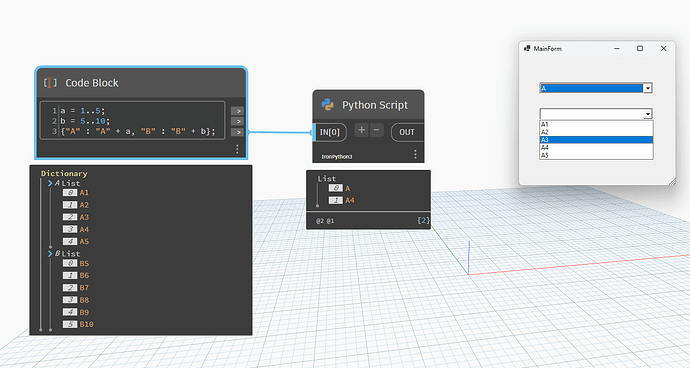The height and width of the screenshot is (368, 690).
Task: Maximize the MainForm window
Action: pyautogui.click(x=640, y=48)
